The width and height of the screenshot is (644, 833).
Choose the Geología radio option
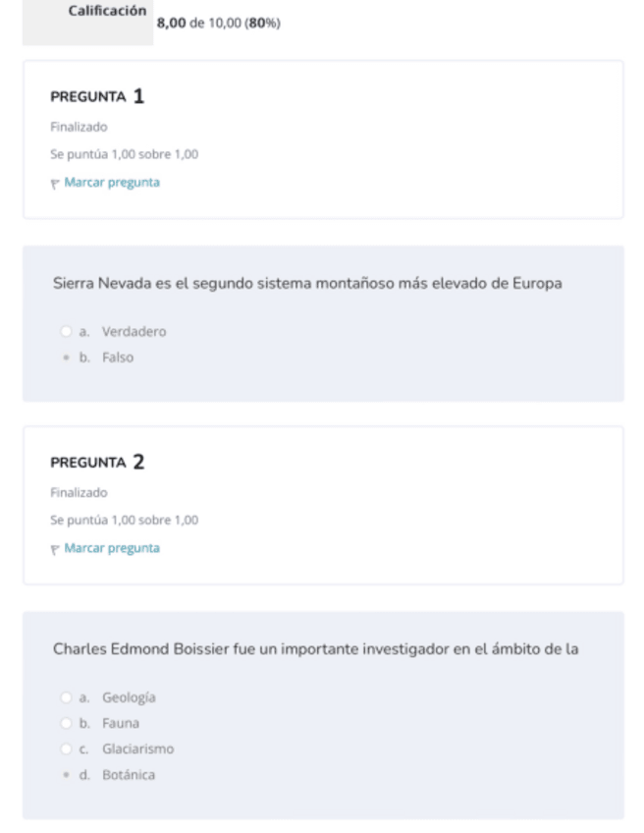(x=67, y=697)
